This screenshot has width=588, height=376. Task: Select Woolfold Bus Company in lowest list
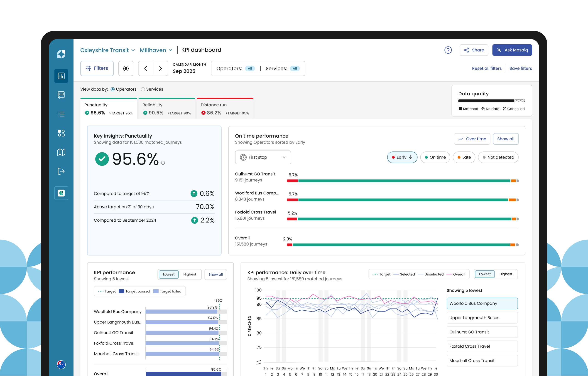click(482, 303)
